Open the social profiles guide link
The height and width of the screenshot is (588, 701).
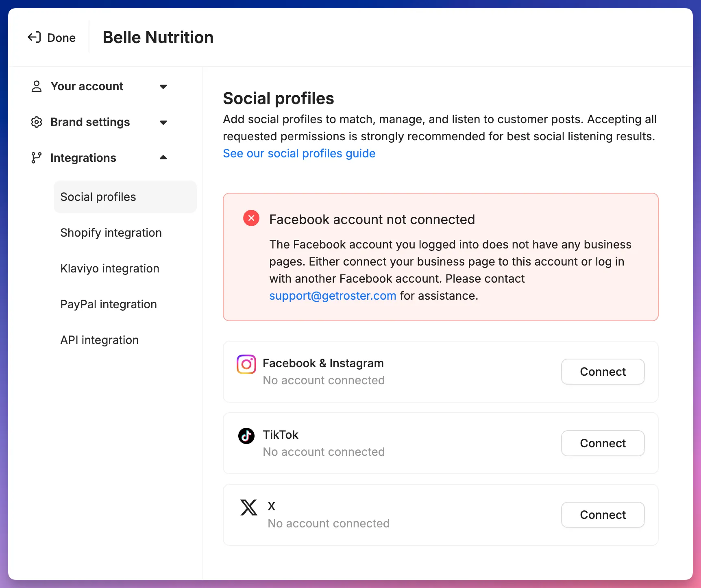tap(299, 153)
